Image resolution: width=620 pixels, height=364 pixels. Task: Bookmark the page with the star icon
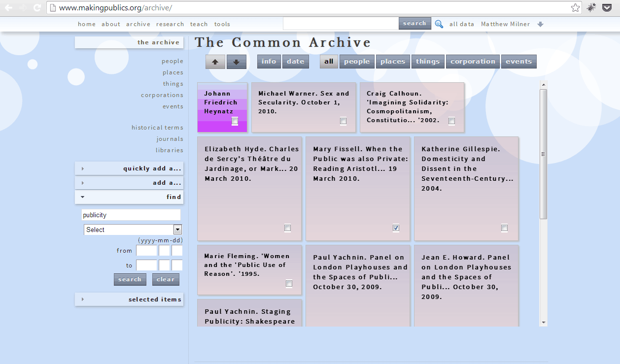[575, 8]
